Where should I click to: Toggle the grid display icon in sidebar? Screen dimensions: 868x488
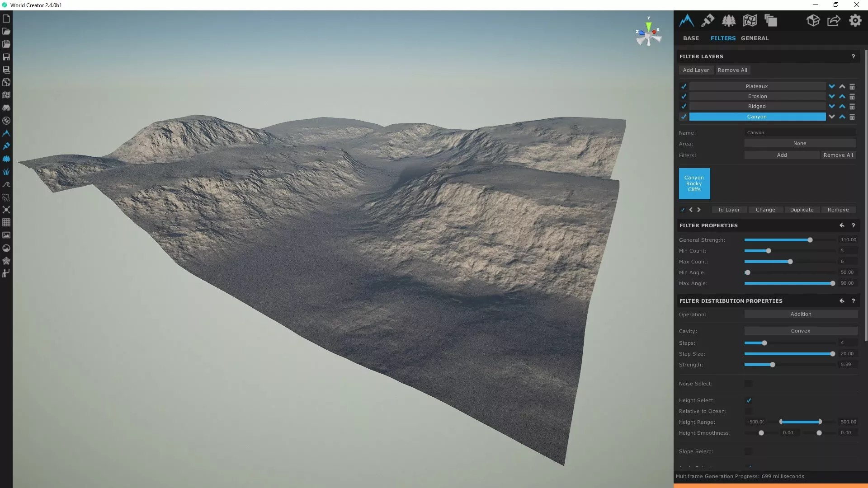(x=6, y=222)
